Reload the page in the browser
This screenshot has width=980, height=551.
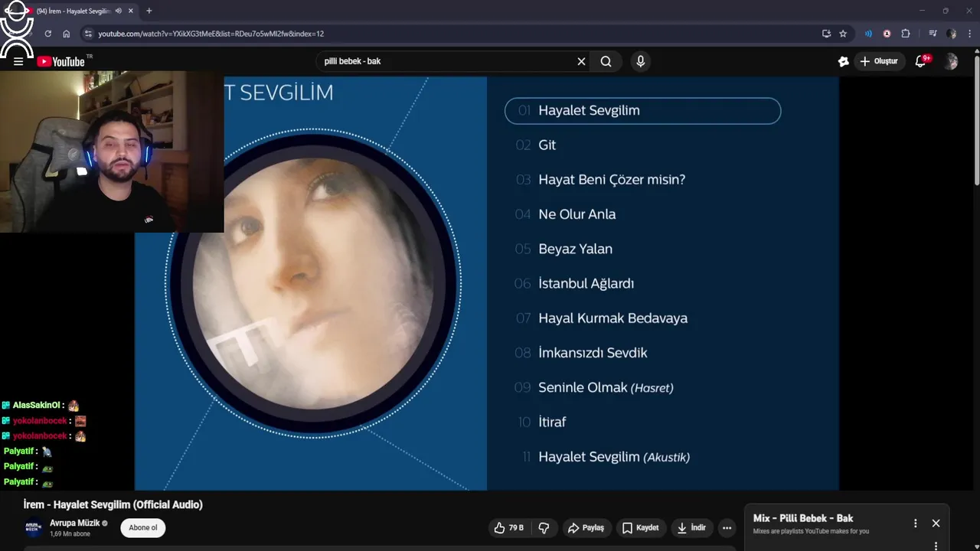pos(47,34)
